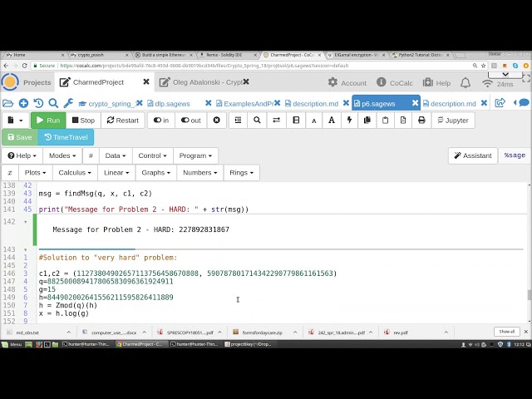Click the find-in-files magnifier icon
Viewport: 532px width, 399px height.
click(53, 103)
